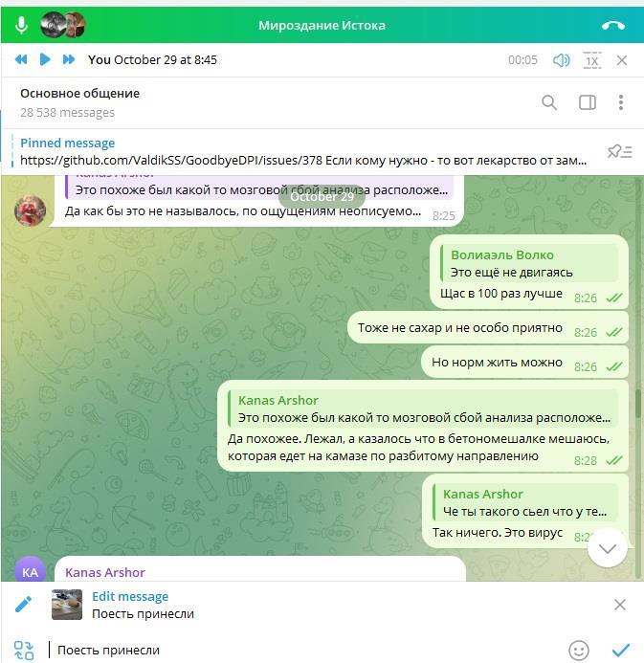Screen dimensions: 644x663
Task: Jump to bottom with down arrow button
Action: coord(608,548)
